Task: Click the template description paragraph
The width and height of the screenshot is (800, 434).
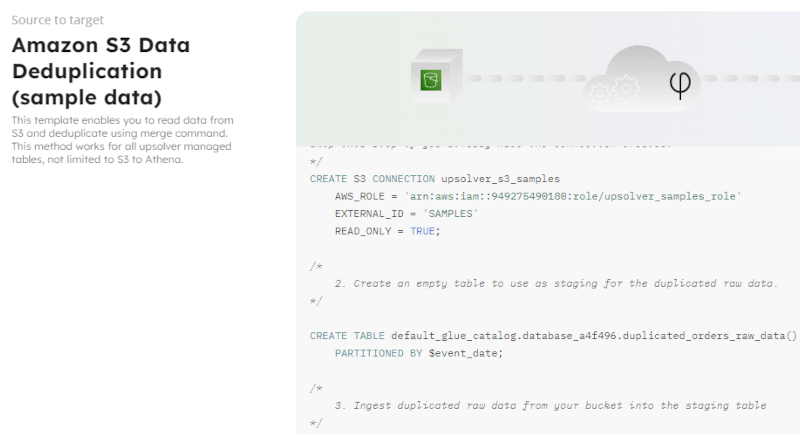Action: (121, 140)
